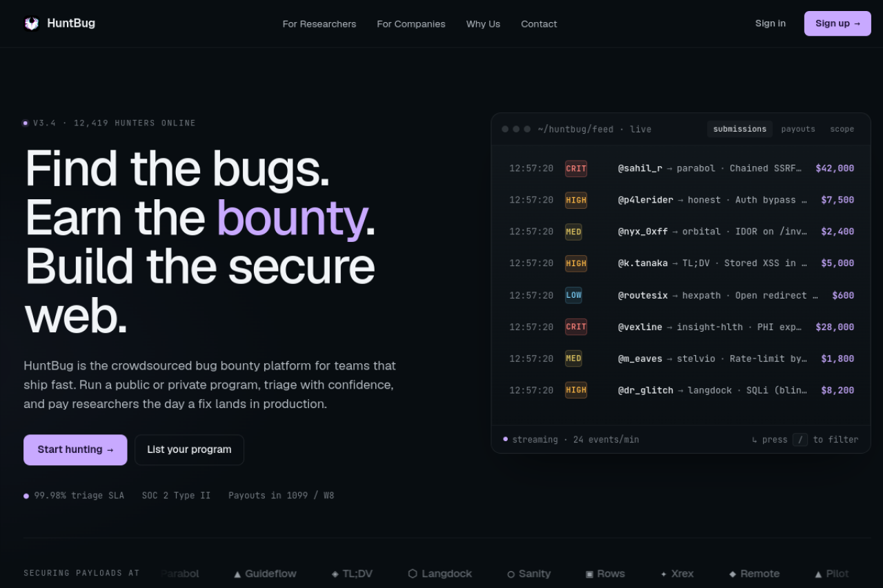The image size is (883, 588).
Task: Click the TL;DV logo in the partner strip
Action: pyautogui.click(x=352, y=574)
